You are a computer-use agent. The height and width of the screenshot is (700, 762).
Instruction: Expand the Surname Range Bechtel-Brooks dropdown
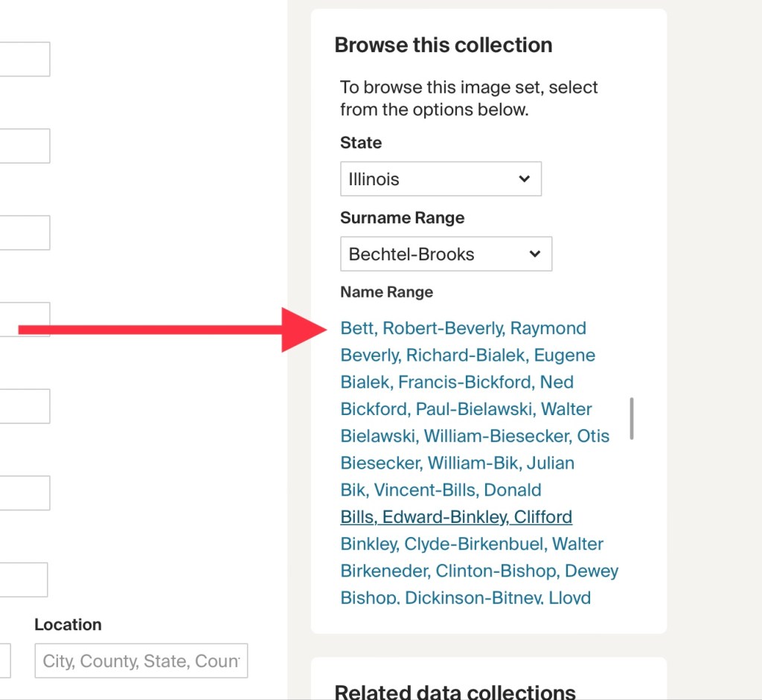[445, 254]
